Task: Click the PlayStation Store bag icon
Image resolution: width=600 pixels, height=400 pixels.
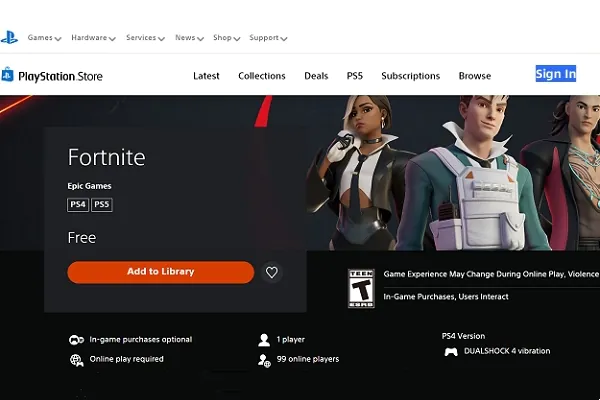Action: pyautogui.click(x=7, y=74)
